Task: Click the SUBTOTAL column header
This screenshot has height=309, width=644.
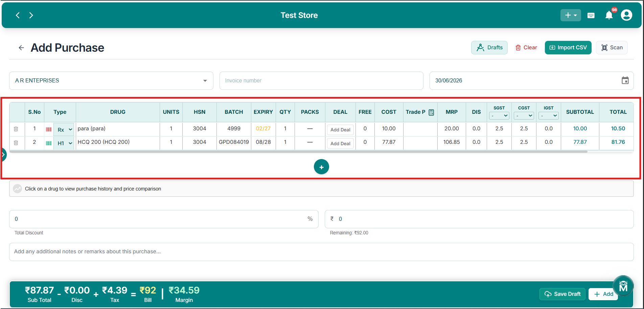Action: tap(580, 112)
